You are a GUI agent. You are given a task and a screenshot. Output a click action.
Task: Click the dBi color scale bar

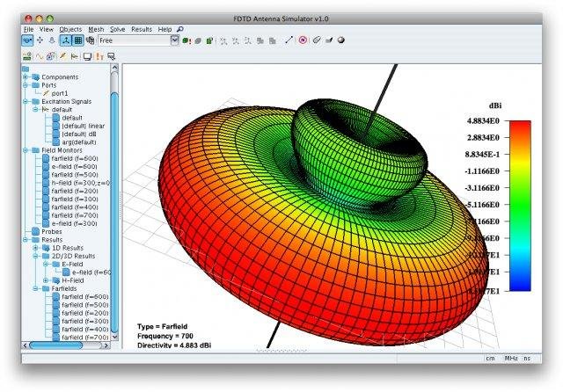521,205
